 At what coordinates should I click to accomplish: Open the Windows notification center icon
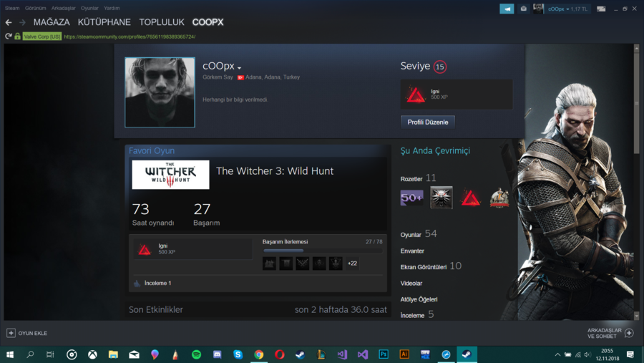[x=630, y=354]
